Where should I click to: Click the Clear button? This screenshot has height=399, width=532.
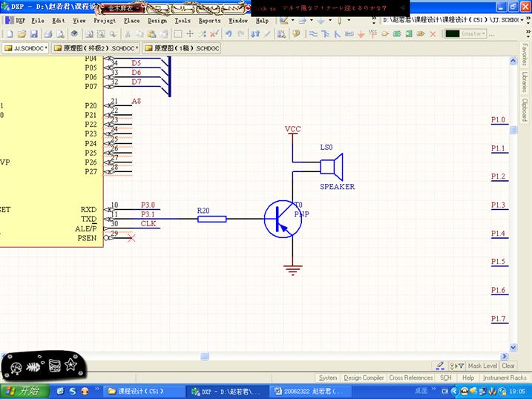(508, 366)
